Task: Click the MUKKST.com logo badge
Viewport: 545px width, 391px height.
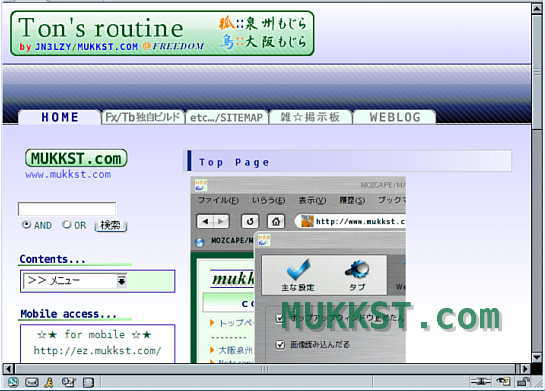Action: pyautogui.click(x=76, y=158)
